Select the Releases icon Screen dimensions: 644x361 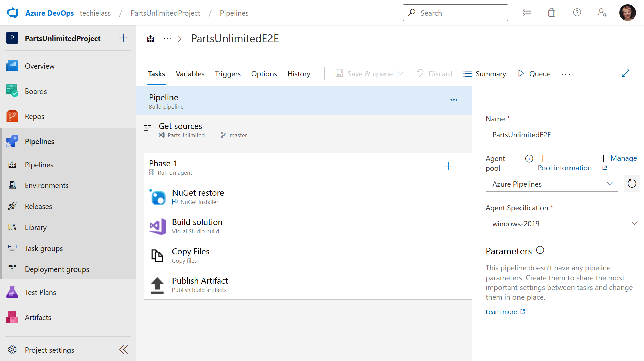pos(12,206)
